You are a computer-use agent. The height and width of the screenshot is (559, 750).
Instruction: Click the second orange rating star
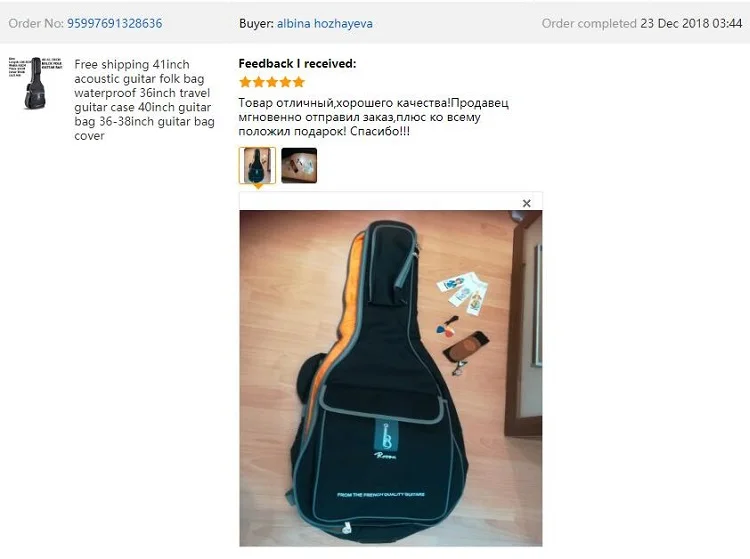point(259,82)
